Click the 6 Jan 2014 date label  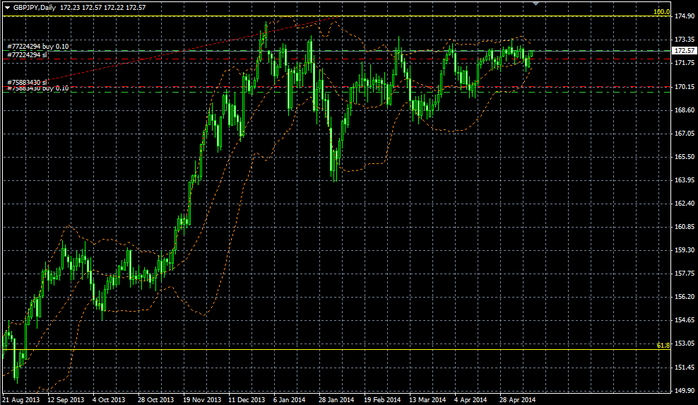click(289, 400)
